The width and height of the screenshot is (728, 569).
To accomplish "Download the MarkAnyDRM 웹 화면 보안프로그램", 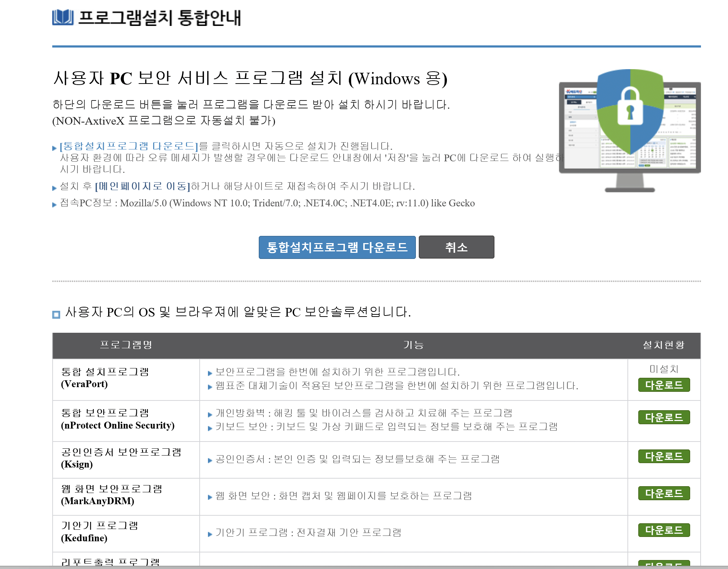I will [x=663, y=493].
